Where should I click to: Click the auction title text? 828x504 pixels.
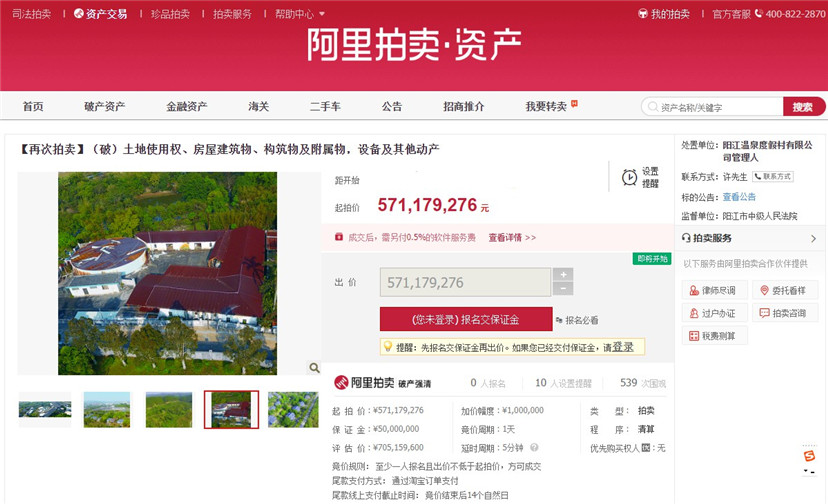tap(229, 150)
